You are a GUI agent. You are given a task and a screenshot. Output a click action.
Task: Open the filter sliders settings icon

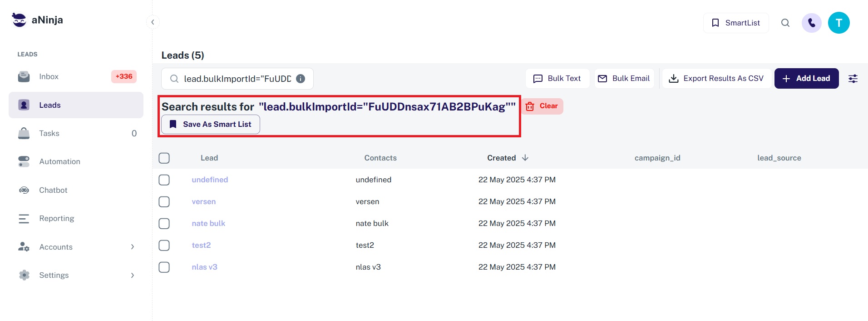point(853,79)
